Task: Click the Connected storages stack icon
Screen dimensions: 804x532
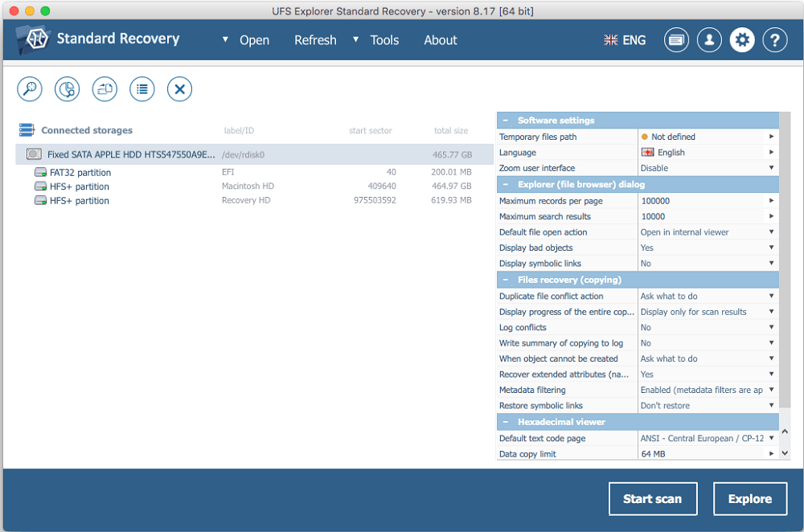Action: (x=27, y=130)
